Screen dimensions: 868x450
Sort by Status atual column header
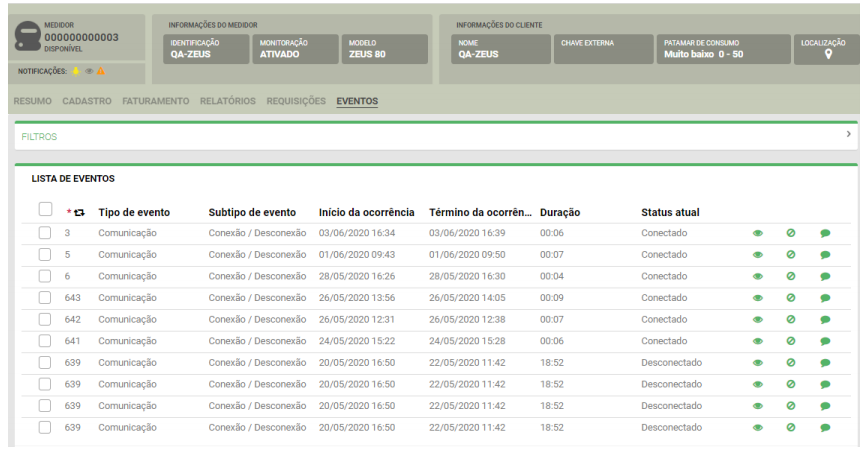(x=670, y=212)
